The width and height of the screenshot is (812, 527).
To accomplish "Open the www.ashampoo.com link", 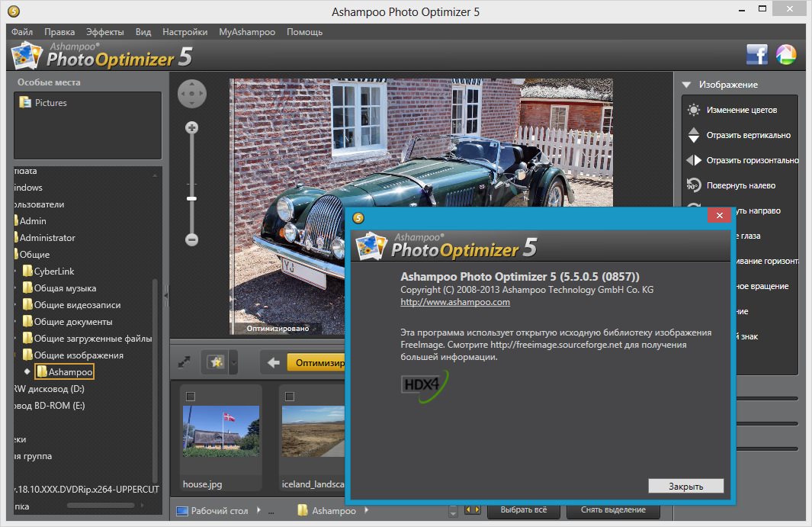I will [x=455, y=302].
